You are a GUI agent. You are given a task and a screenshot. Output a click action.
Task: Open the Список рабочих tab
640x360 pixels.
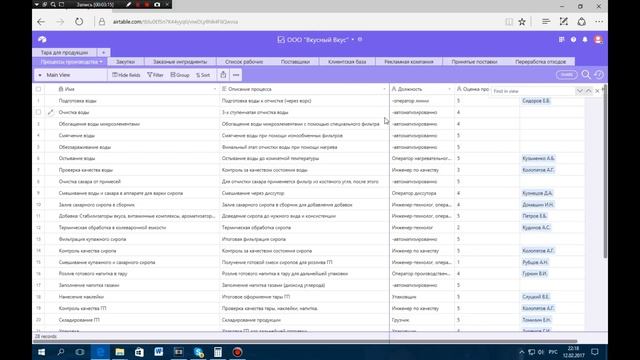click(x=244, y=62)
